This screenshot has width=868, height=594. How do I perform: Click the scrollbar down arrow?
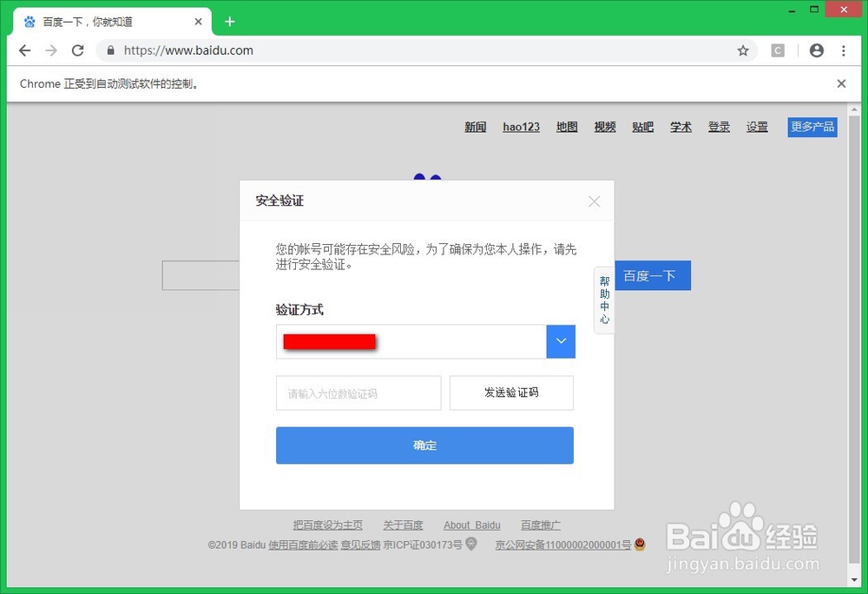click(854, 580)
